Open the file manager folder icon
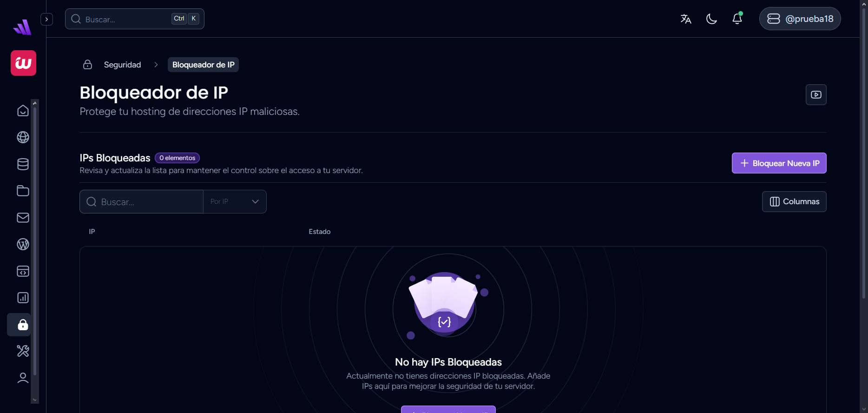Viewport: 868px width, 413px height. [x=23, y=191]
